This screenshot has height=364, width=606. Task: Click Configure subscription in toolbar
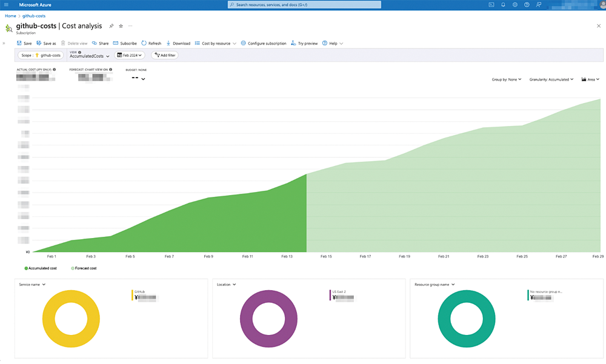263,44
